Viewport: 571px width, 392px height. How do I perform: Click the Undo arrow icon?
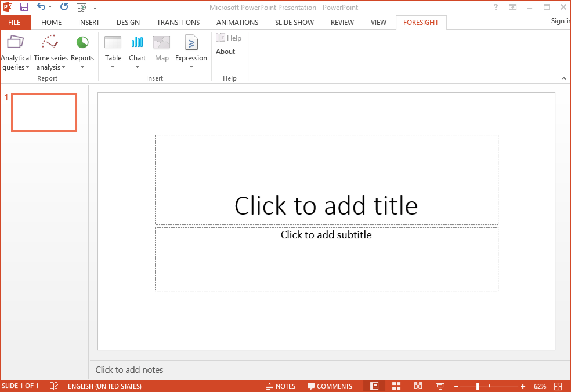(41, 7)
